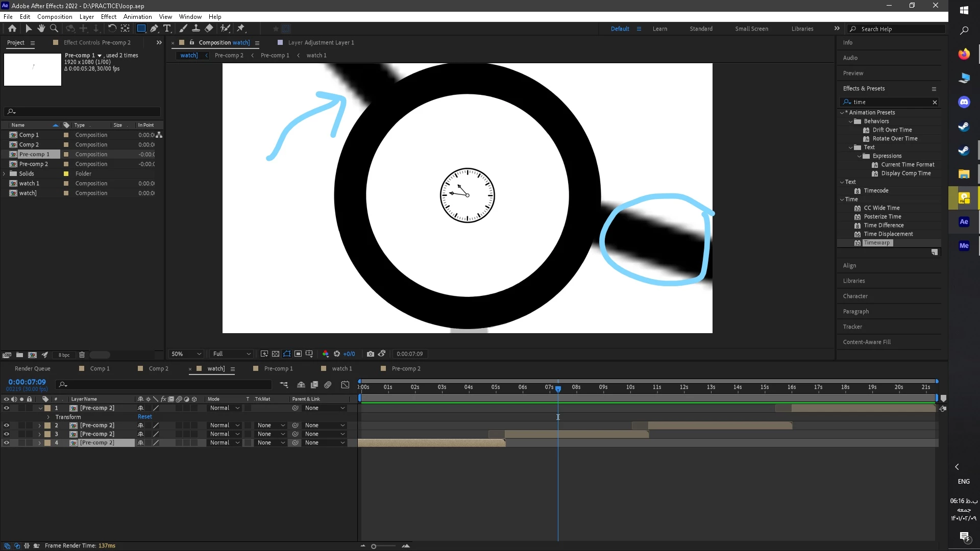Select the Standard workspace
This screenshot has width=980, height=551.
coord(701,29)
